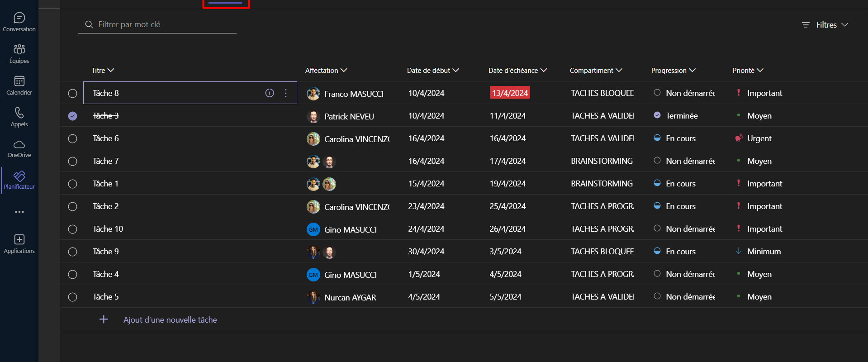This screenshot has width=868, height=362.
Task: Uncheck completed Tâche 3 circle
Action: pyautogui.click(x=72, y=116)
